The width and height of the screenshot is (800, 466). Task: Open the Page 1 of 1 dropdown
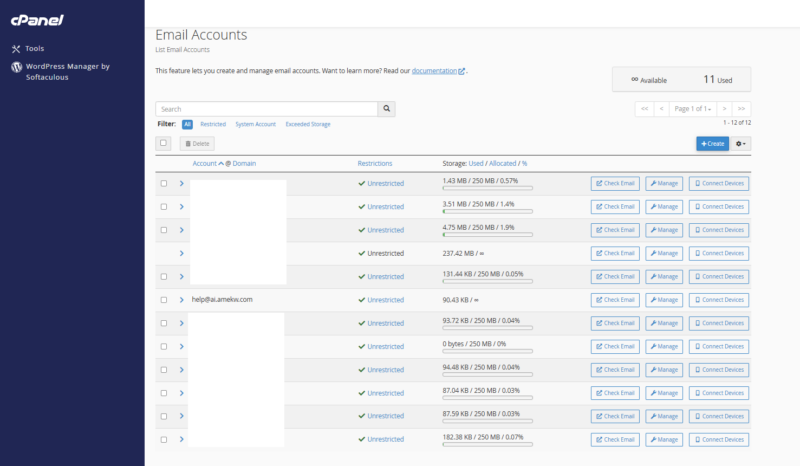(693, 108)
